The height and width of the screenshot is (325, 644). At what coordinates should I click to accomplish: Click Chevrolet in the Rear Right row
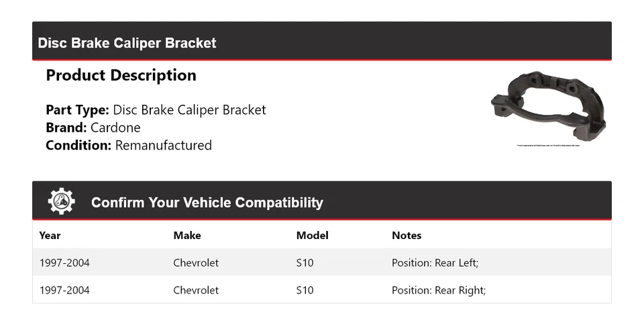pyautogui.click(x=196, y=290)
